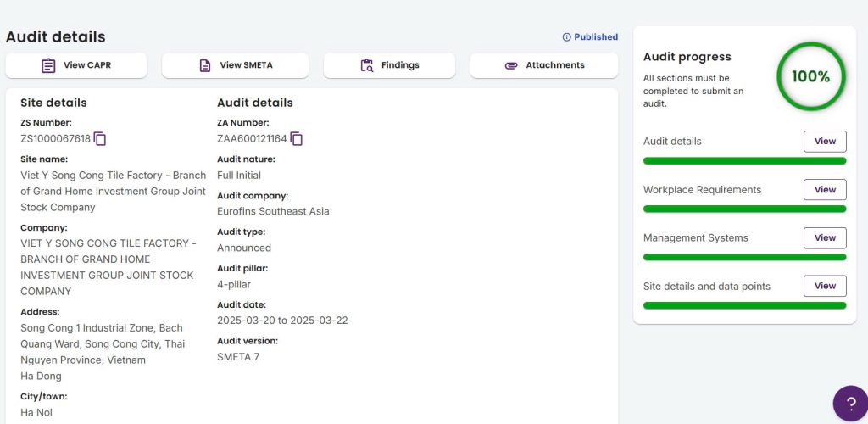Click the info icon beside Published
The width and height of the screenshot is (868, 424).
566,37
